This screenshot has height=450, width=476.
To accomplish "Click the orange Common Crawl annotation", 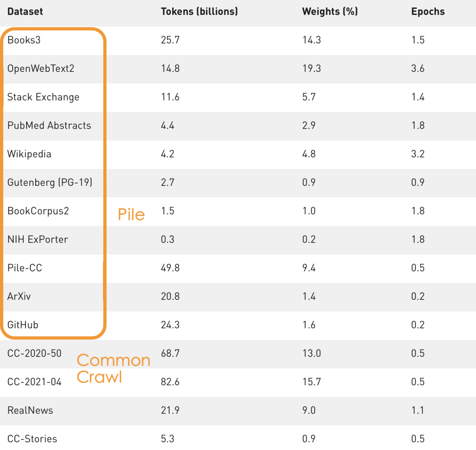I will point(113,368).
